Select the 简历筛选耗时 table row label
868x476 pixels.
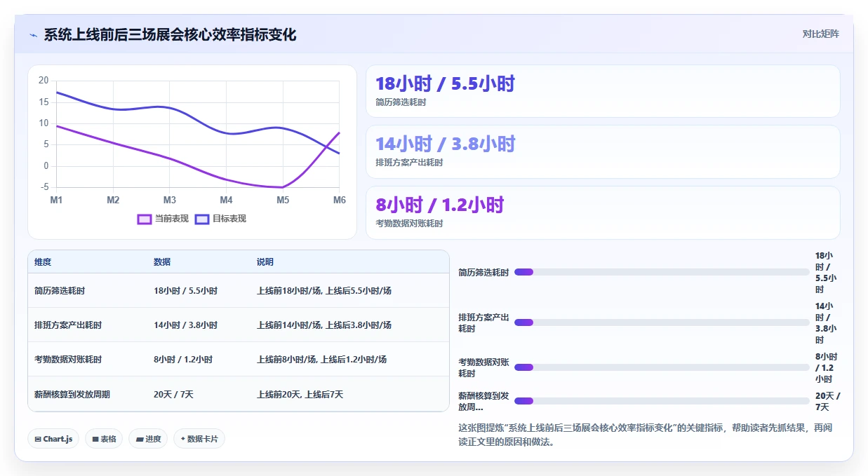60,291
